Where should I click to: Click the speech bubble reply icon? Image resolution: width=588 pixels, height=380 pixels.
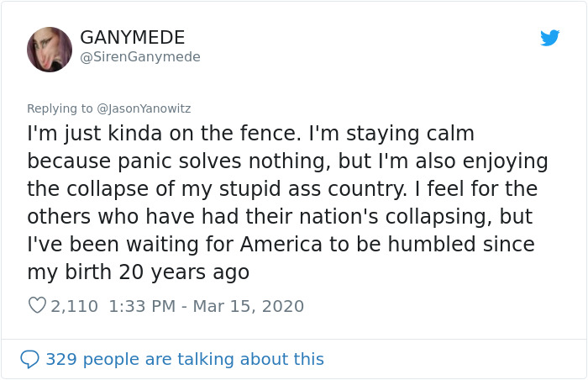(29, 359)
